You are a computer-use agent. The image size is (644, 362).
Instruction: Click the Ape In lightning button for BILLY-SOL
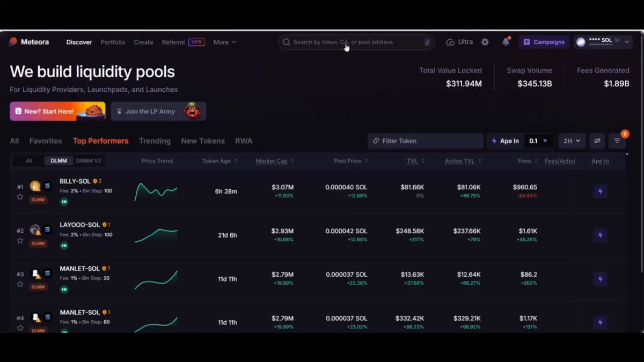(600, 191)
